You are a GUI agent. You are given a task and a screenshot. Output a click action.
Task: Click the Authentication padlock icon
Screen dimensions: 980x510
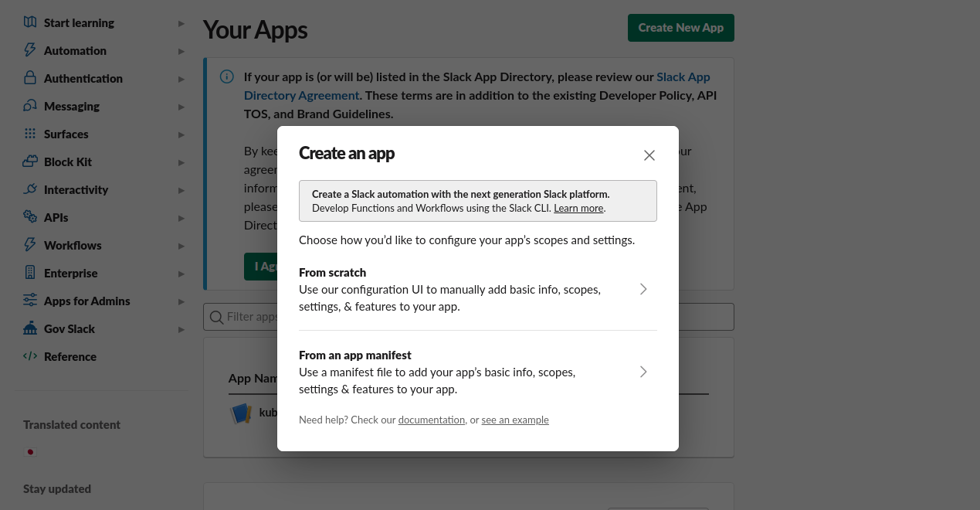(x=30, y=78)
